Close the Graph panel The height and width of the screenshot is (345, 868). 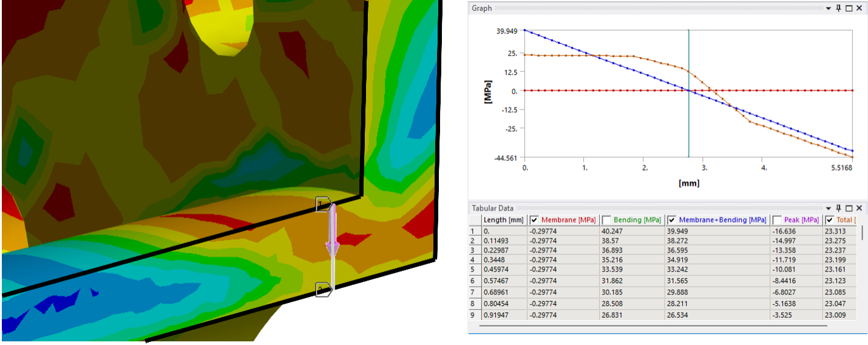point(859,9)
